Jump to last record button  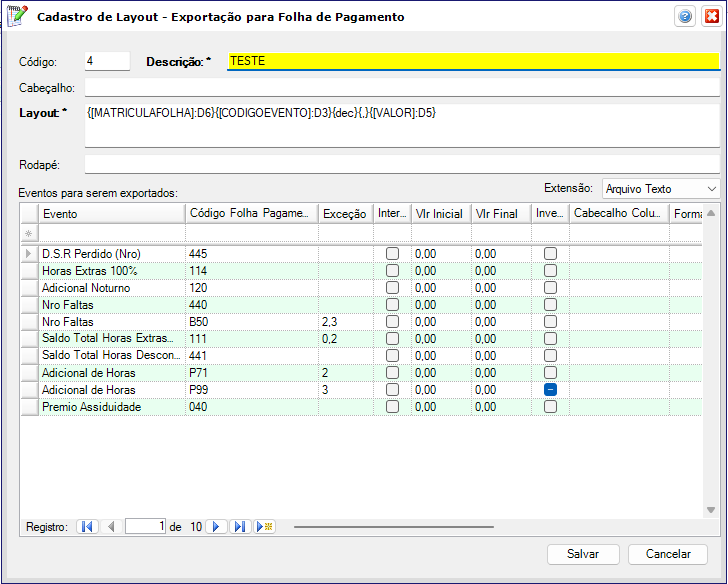(x=240, y=526)
